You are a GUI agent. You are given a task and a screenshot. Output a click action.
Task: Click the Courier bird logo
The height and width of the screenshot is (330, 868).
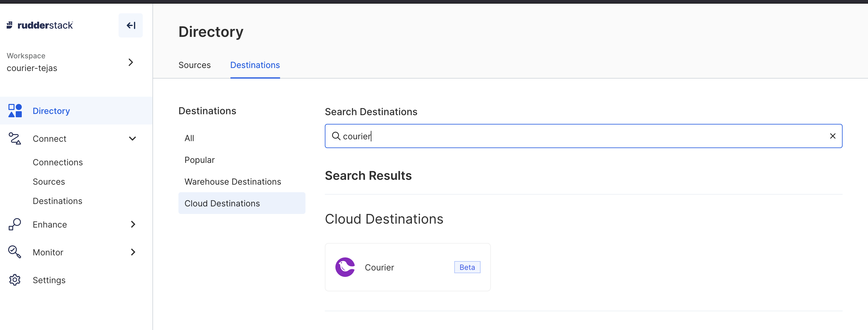point(345,267)
